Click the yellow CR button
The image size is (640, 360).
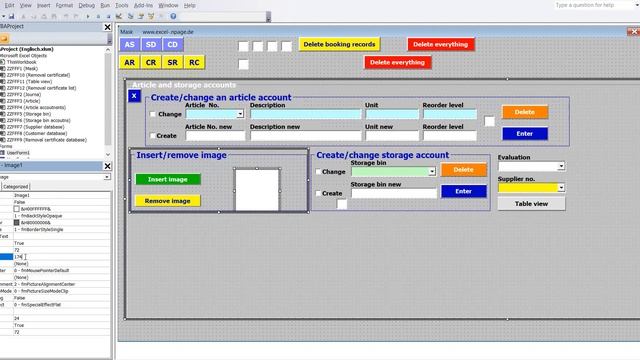151,62
